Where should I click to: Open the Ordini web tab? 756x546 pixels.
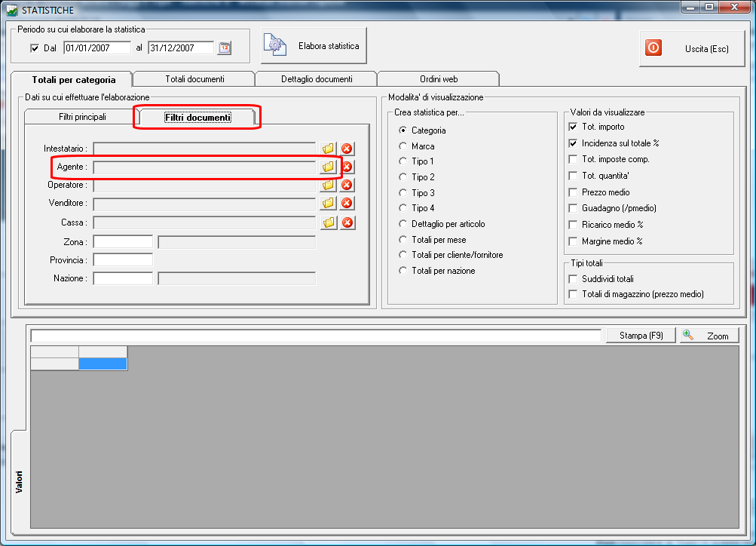coord(438,79)
